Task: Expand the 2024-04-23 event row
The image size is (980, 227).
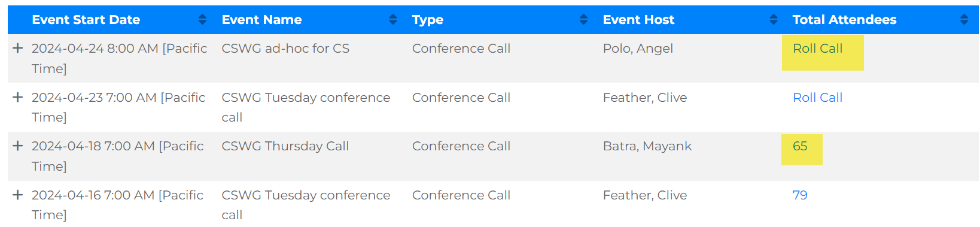Action: pos(18,97)
